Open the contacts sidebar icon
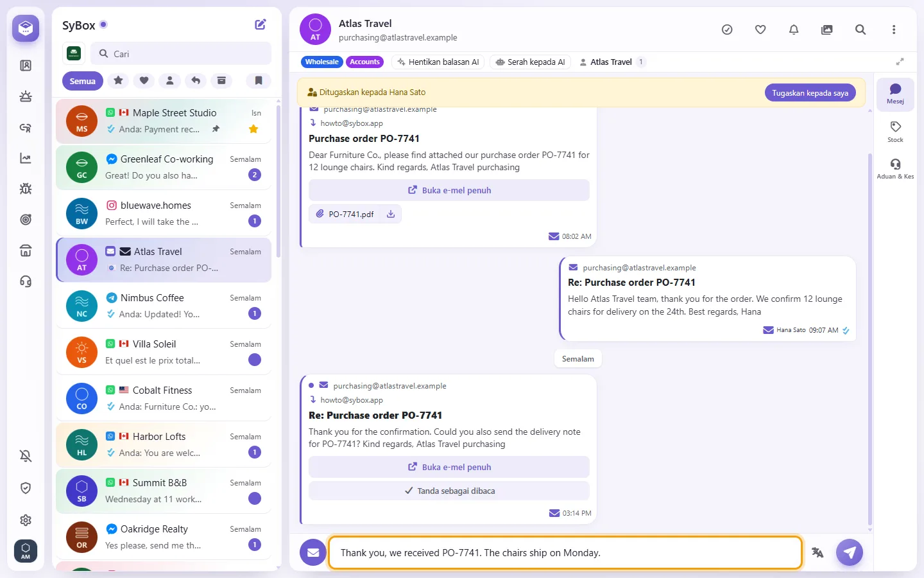Screen dimensions: 924x578 (x=26, y=66)
